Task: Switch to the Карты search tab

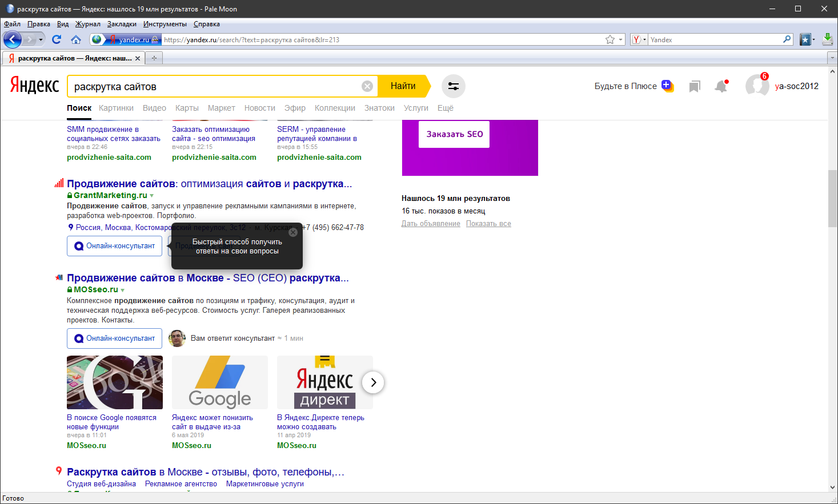Action: click(x=187, y=108)
